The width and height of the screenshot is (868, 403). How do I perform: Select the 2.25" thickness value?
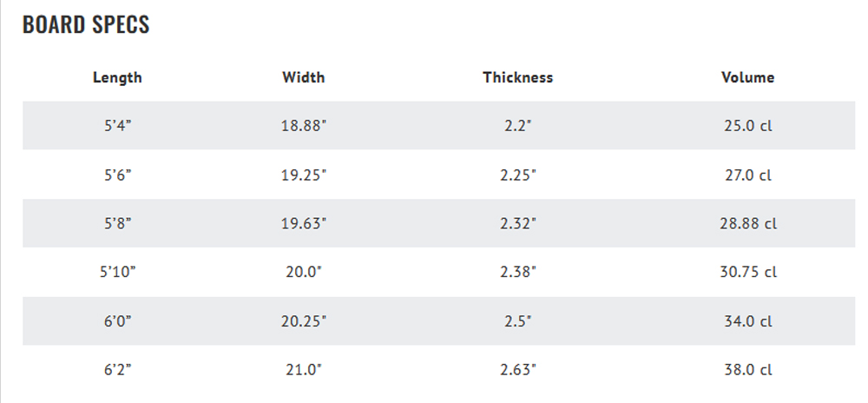(x=518, y=175)
